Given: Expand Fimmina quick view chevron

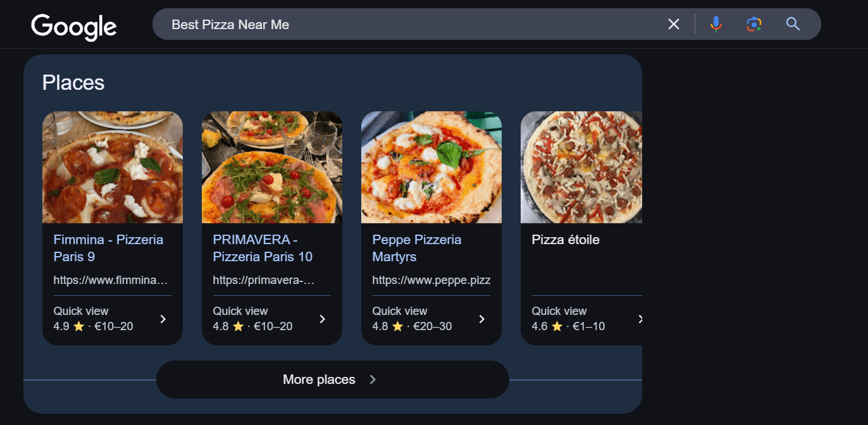Looking at the screenshot, I should click(x=163, y=319).
